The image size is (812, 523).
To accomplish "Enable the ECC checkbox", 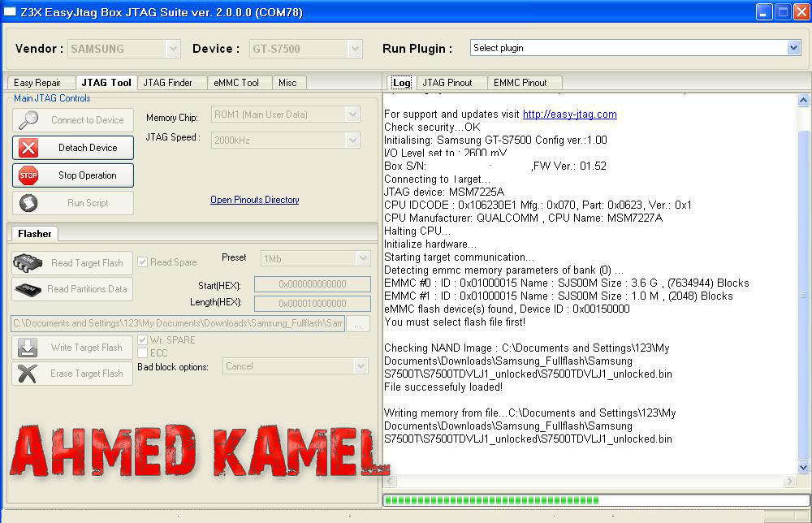I will click(142, 353).
